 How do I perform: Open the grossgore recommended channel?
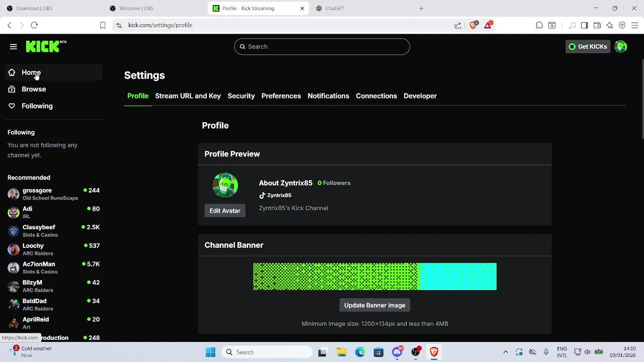click(x=54, y=194)
